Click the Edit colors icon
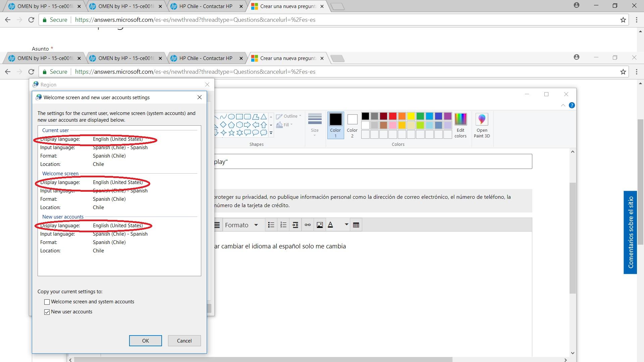 point(461,126)
